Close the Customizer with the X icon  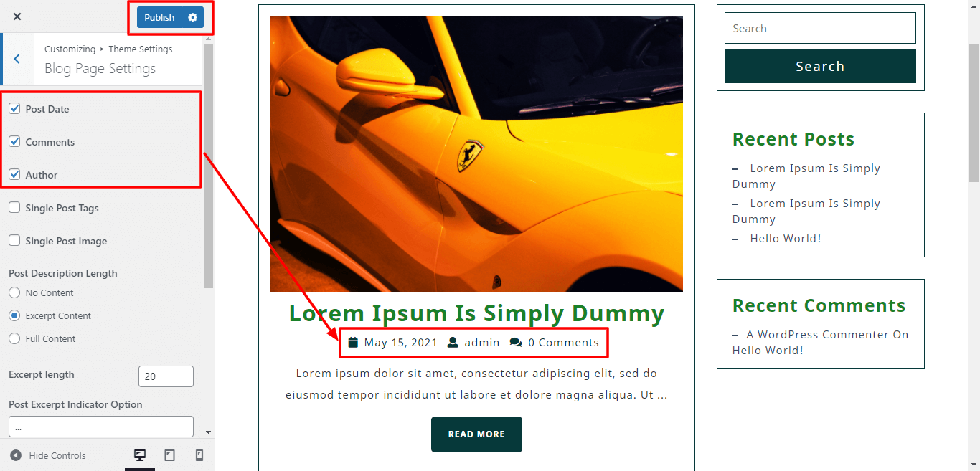17,16
